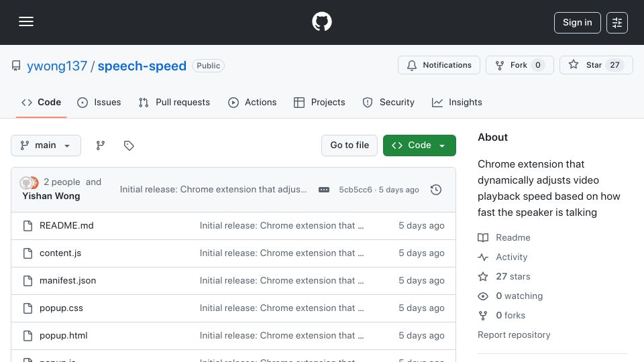The width and height of the screenshot is (644, 362).
Task: Open '2 people' contributors link
Action: click(62, 182)
